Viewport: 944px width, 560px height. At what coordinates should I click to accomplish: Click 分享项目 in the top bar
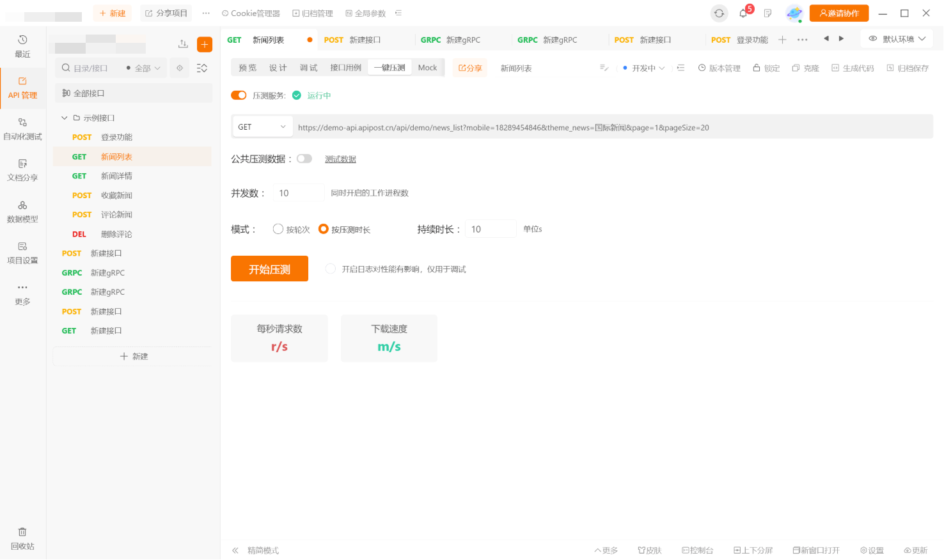pos(166,13)
